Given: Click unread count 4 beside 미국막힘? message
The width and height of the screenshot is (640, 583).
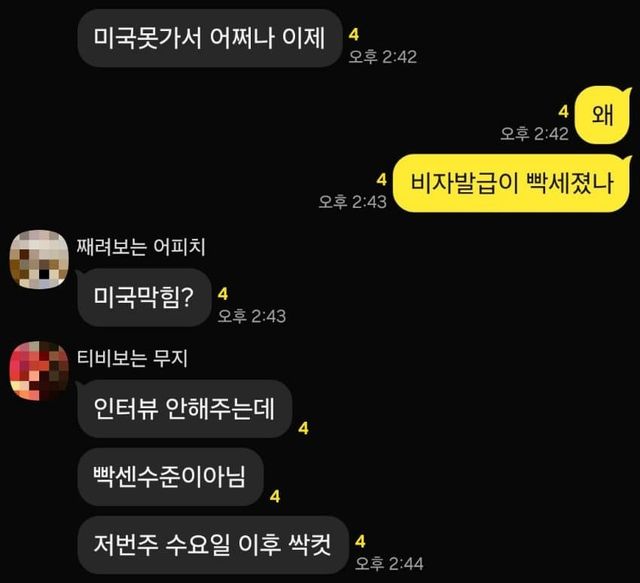Looking at the screenshot, I should 223,294.
